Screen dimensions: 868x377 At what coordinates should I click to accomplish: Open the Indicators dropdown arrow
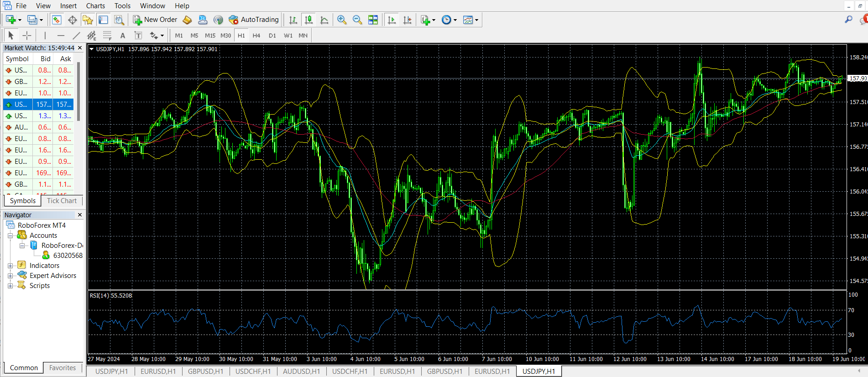pyautogui.click(x=434, y=20)
